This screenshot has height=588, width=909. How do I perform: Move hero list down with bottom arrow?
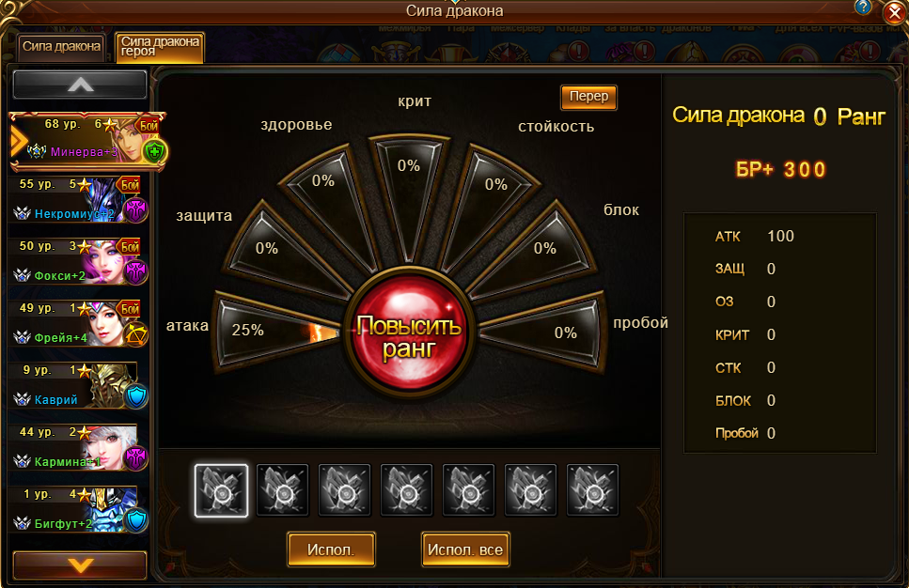point(80,565)
